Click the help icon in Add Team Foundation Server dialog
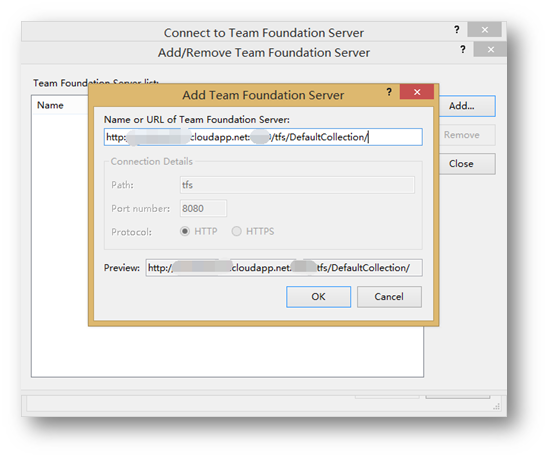 coord(389,92)
